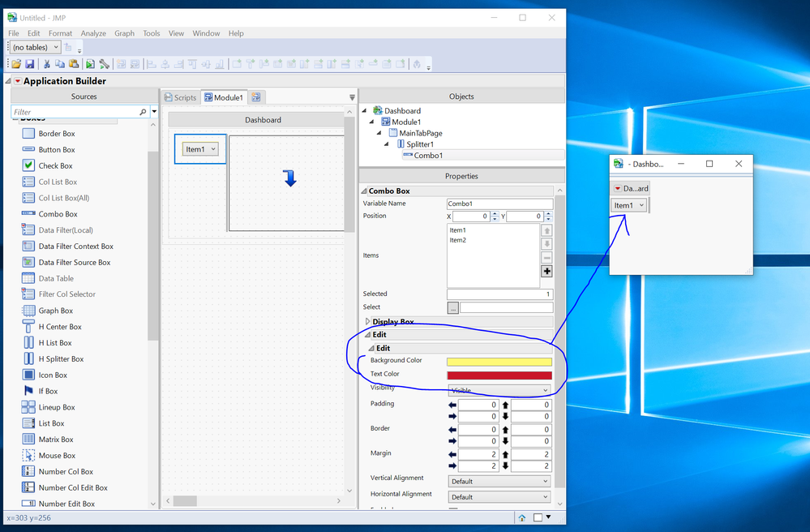The image size is (810, 532).
Task: Open the Tools menu
Action: [x=152, y=33]
